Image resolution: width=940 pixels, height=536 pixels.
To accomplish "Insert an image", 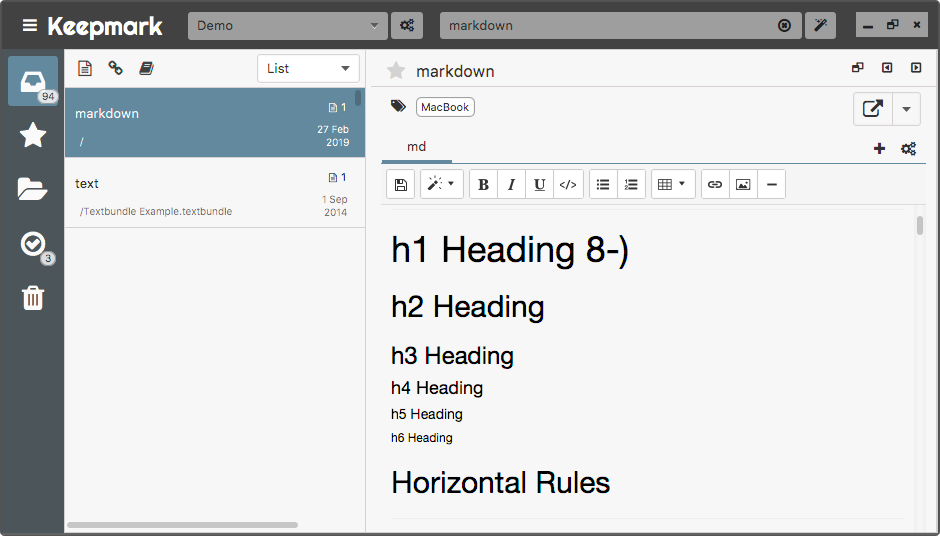I will click(x=743, y=184).
